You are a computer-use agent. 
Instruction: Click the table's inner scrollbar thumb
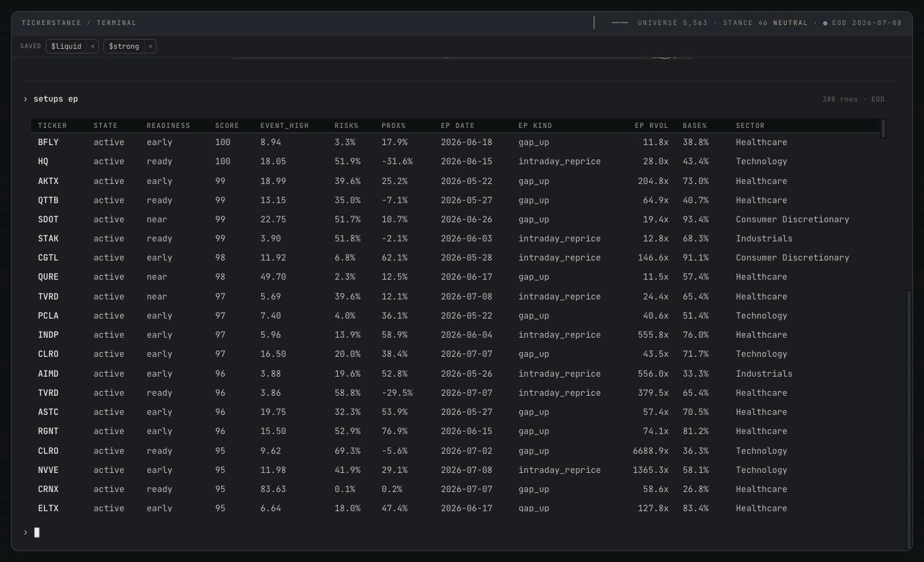[x=883, y=129]
